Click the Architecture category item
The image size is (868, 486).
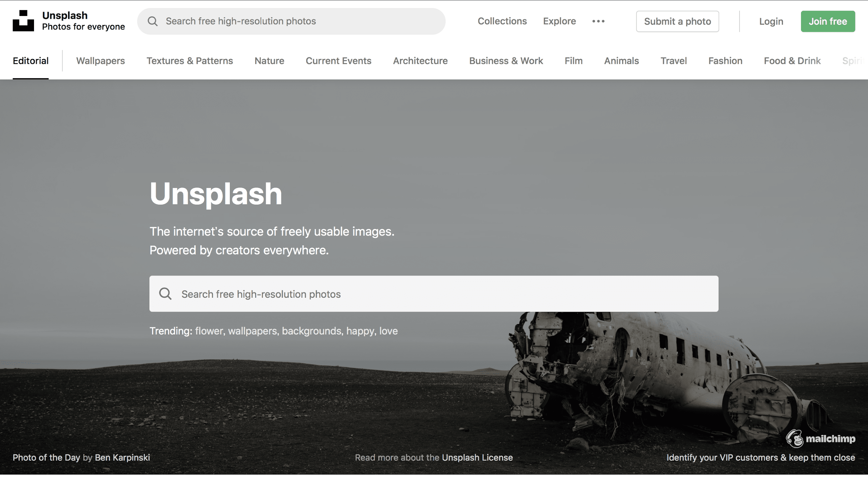[420, 61]
